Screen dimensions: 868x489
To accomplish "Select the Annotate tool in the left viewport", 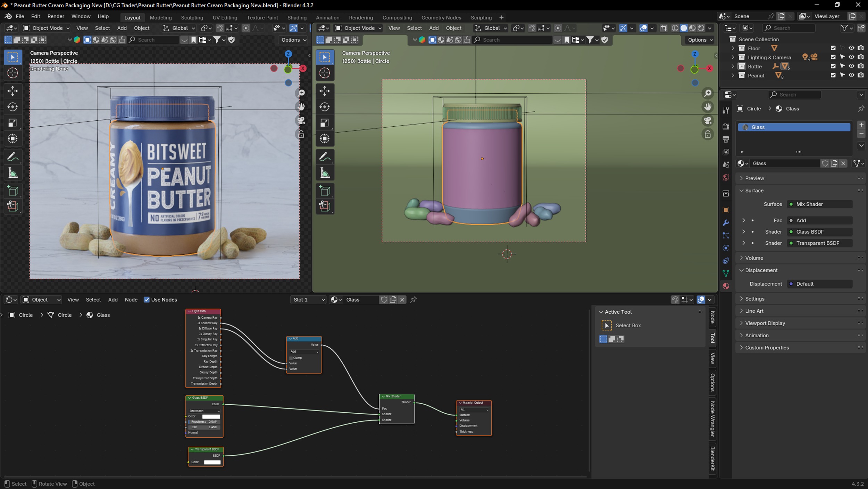I will coord(13,157).
